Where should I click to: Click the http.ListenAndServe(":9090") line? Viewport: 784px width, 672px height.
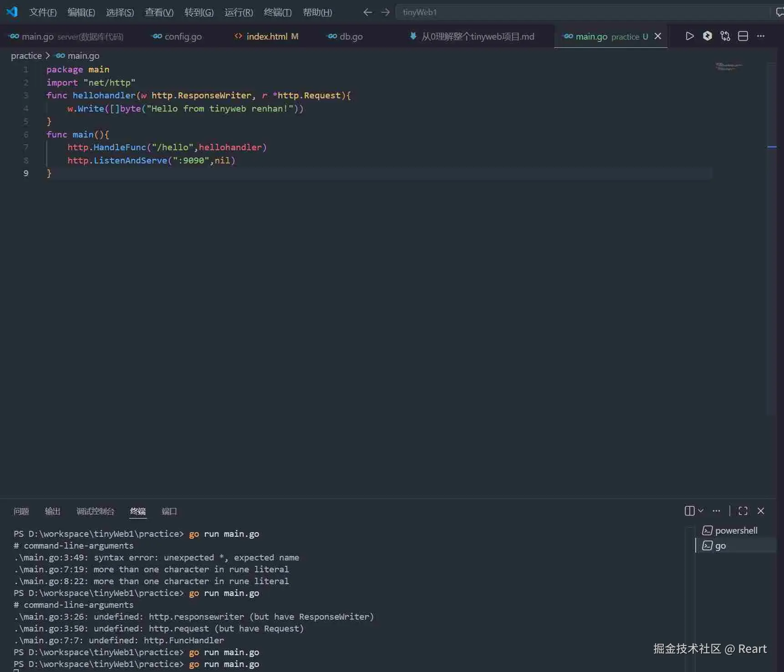pyautogui.click(x=152, y=160)
